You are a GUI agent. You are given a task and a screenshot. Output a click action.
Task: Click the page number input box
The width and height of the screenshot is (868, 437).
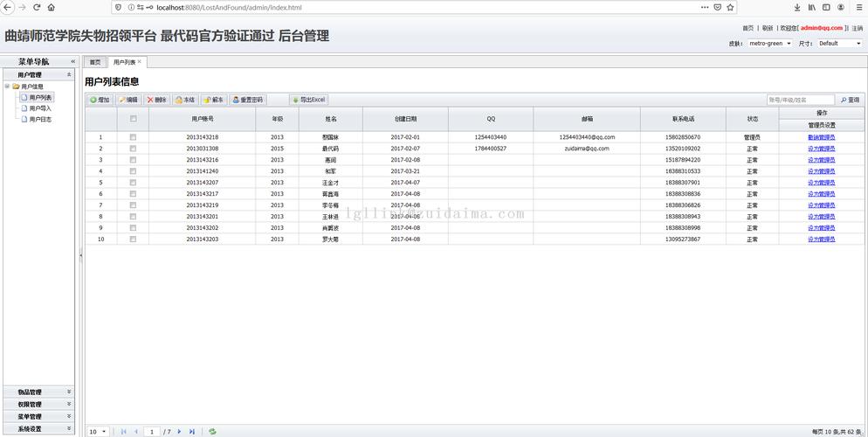(x=152, y=432)
